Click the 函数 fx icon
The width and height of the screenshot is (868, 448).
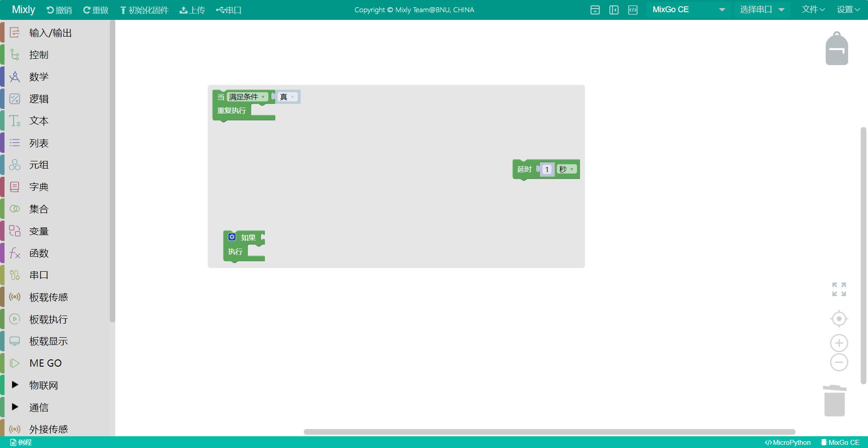[14, 253]
